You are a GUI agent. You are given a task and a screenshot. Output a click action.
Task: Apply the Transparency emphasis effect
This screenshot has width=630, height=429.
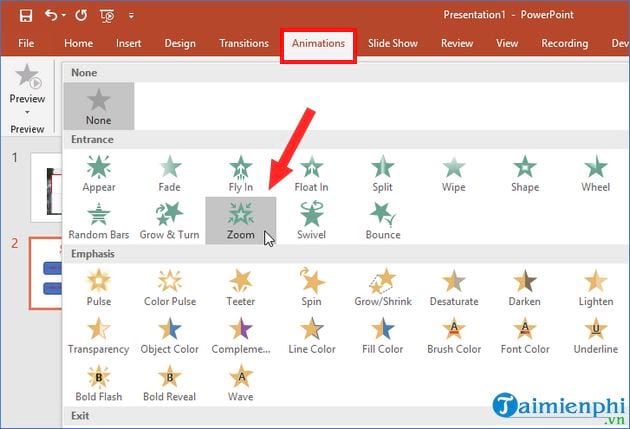coord(99,335)
